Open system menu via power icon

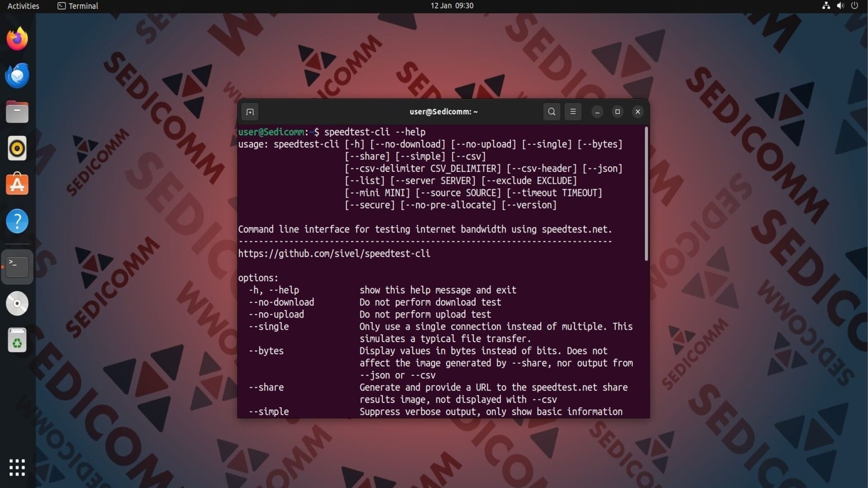(x=854, y=6)
